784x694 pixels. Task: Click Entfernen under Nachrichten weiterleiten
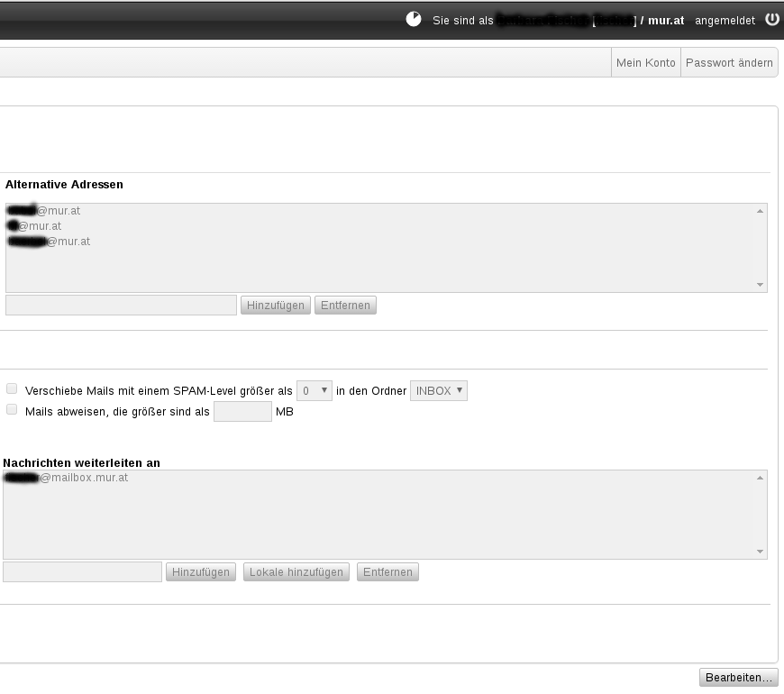[x=387, y=572]
